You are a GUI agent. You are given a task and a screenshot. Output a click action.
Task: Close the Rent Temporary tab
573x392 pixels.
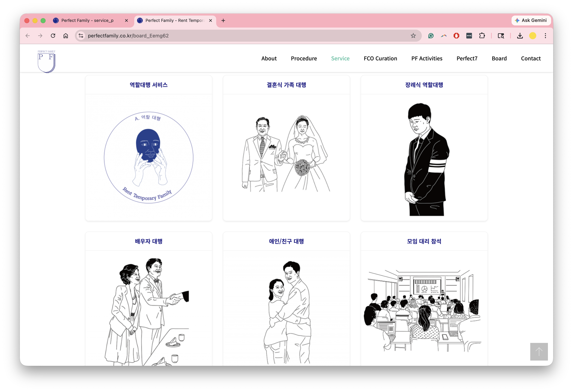pos(211,20)
